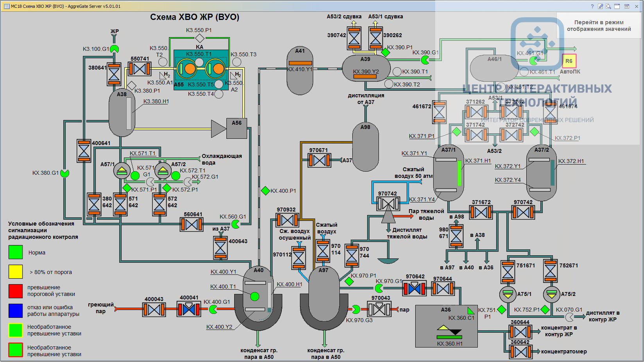Click label KX.400.Y1
This screenshot has width=644, height=362.
click(224, 272)
